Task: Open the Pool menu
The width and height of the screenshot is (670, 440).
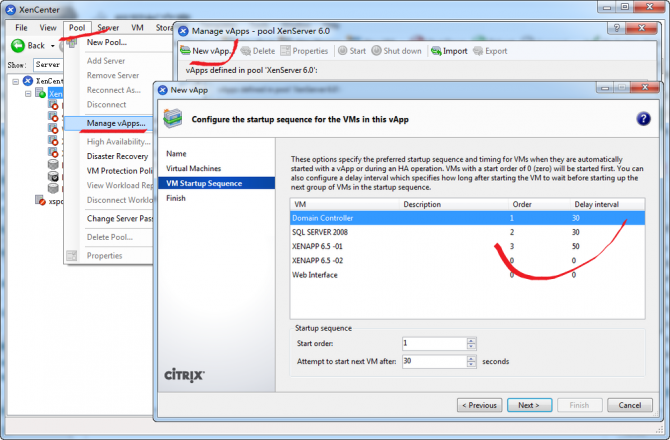Action: (x=77, y=28)
